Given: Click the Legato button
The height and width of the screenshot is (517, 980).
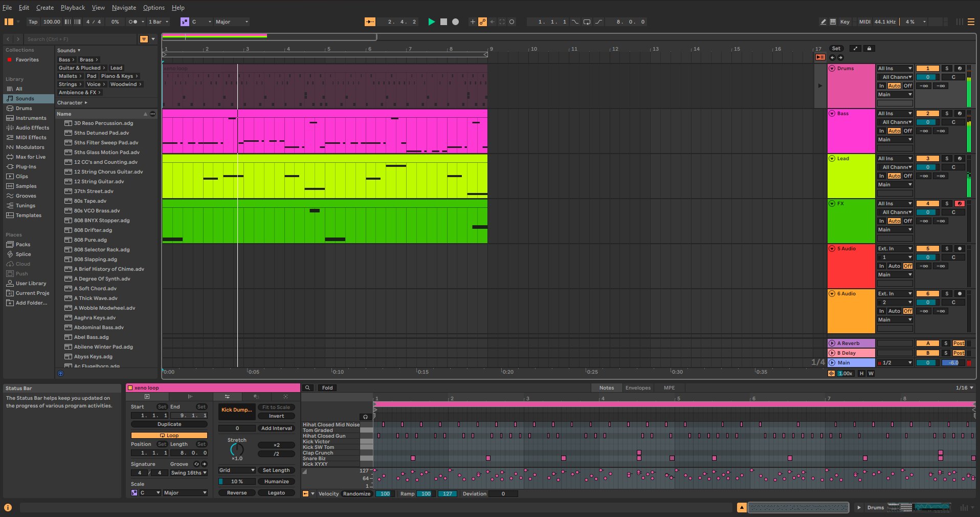Looking at the screenshot, I should pyautogui.click(x=276, y=493).
